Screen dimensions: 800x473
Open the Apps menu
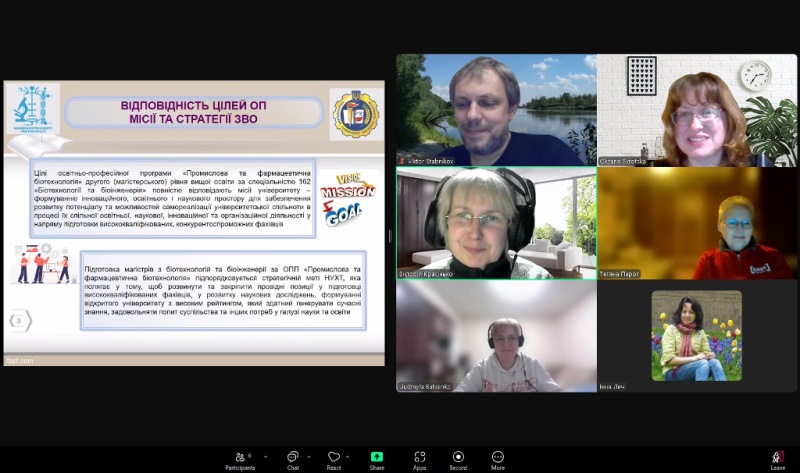click(419, 458)
